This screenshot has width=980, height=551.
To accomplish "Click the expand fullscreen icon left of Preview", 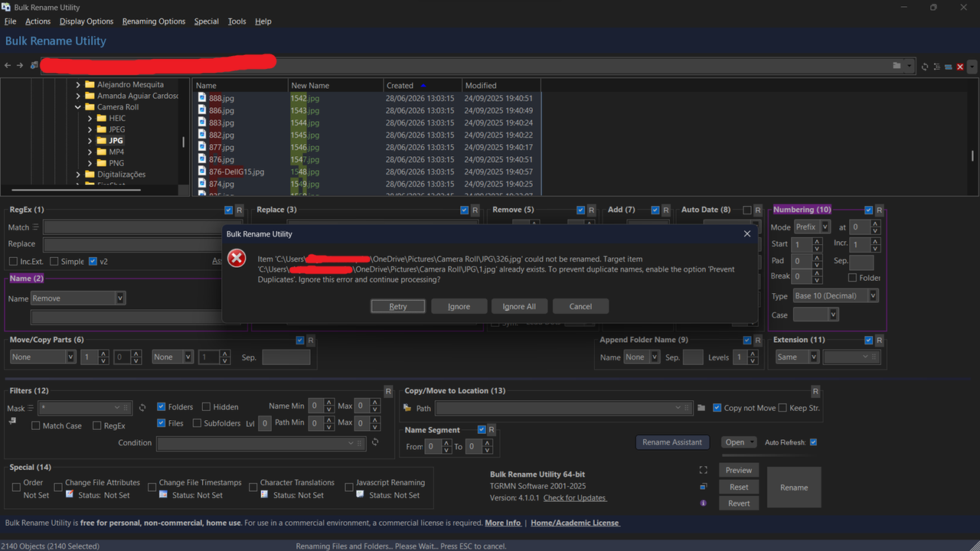I will (704, 470).
